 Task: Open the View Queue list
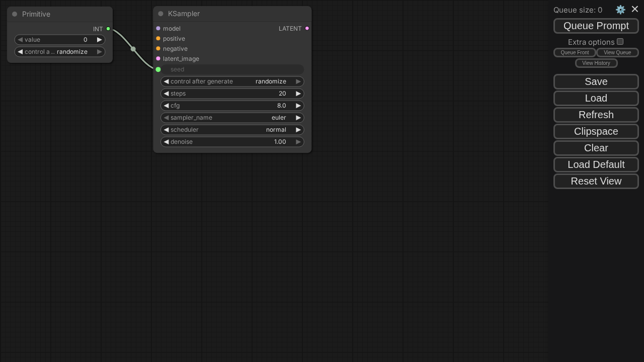pyautogui.click(x=617, y=52)
